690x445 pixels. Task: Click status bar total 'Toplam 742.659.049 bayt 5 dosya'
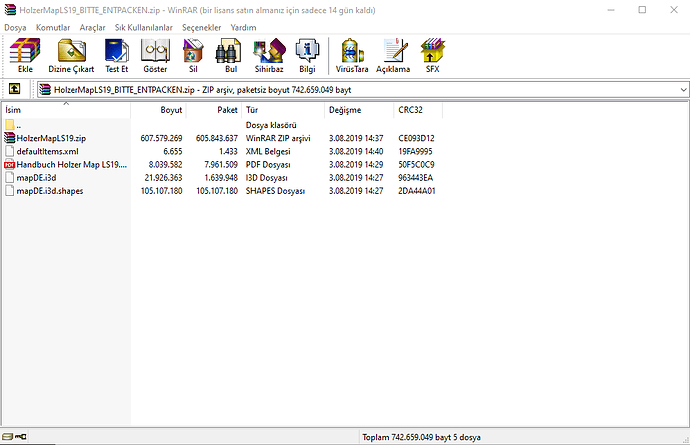click(421, 437)
